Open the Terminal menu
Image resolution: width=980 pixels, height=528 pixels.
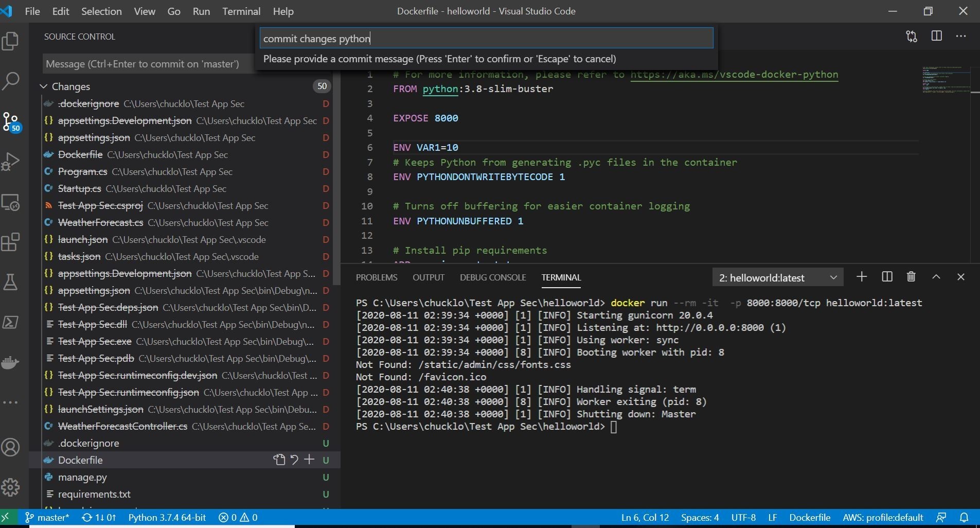(x=241, y=11)
